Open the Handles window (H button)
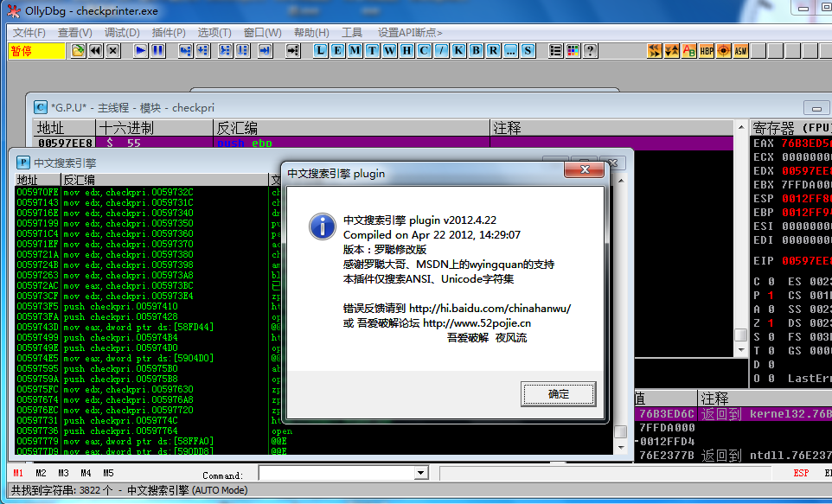 tap(407, 50)
